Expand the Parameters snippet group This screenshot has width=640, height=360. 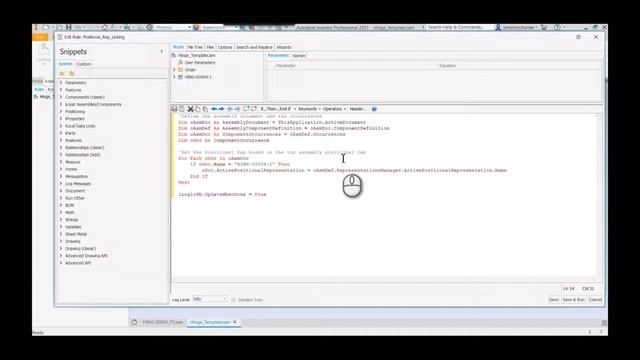point(61,82)
